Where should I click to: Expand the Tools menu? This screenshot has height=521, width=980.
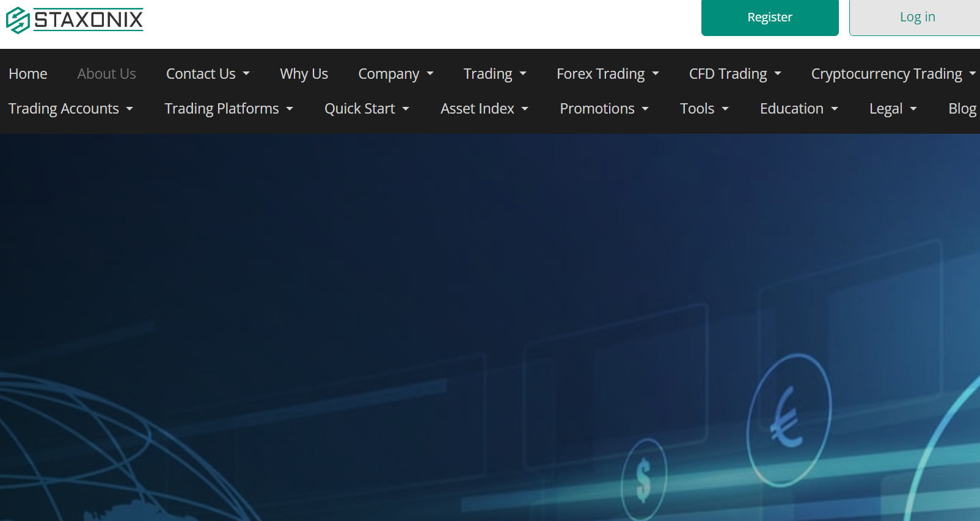(x=704, y=109)
